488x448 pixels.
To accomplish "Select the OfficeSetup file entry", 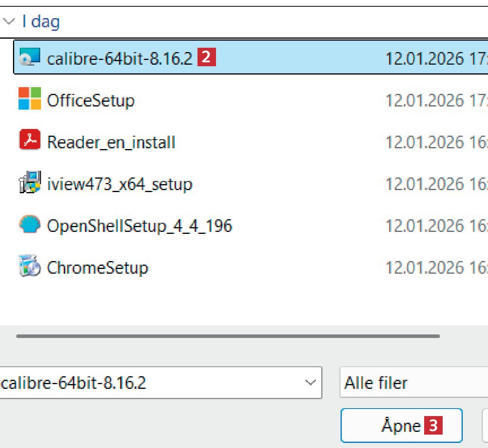I will click(x=91, y=101).
